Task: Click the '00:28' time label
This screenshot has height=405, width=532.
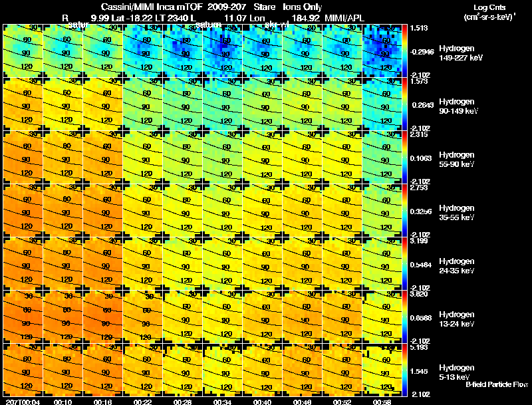Action: [182, 402]
